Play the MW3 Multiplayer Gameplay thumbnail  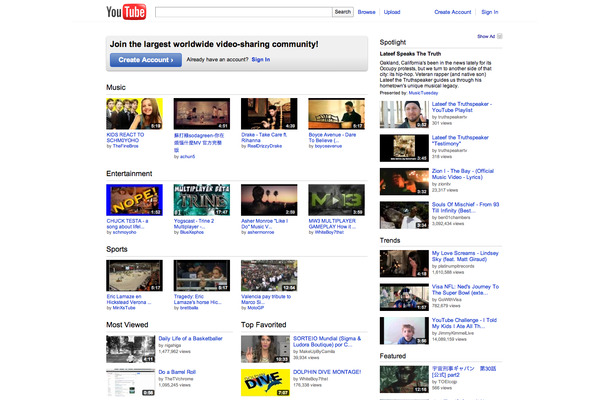click(x=337, y=200)
